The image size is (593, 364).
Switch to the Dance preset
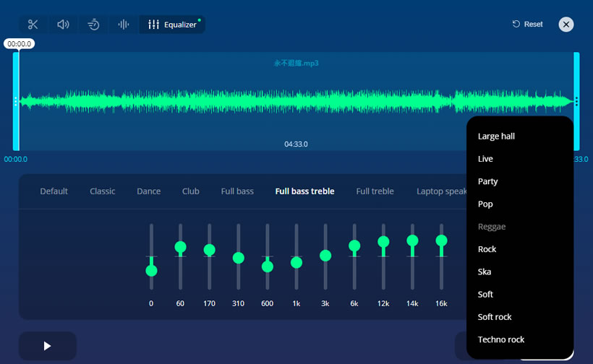pos(148,191)
